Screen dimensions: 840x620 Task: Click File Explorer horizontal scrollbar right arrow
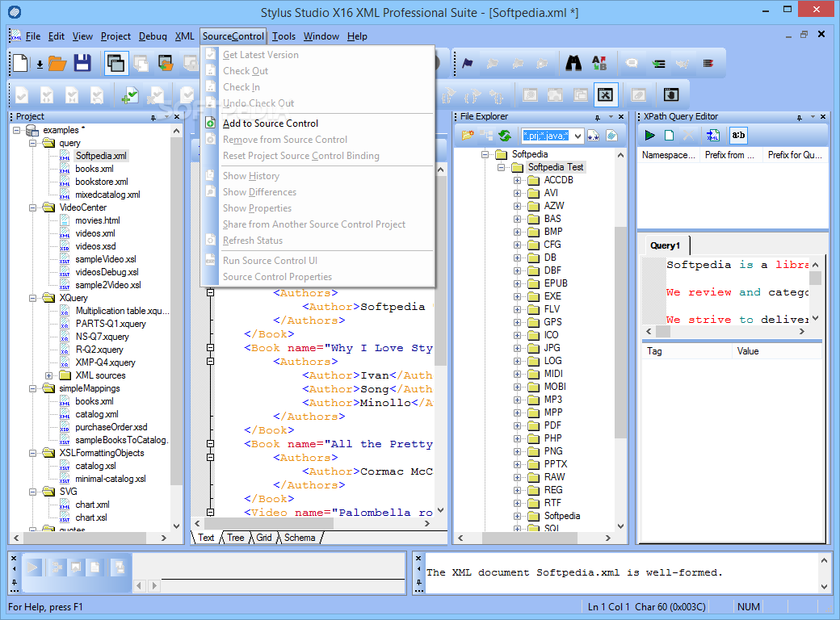608,538
